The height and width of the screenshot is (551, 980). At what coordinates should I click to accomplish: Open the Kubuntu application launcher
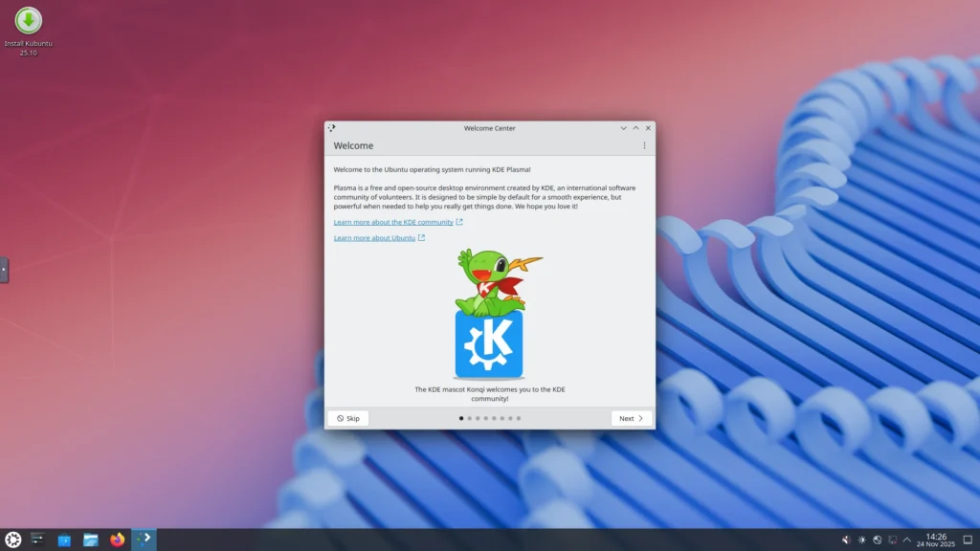[12, 540]
